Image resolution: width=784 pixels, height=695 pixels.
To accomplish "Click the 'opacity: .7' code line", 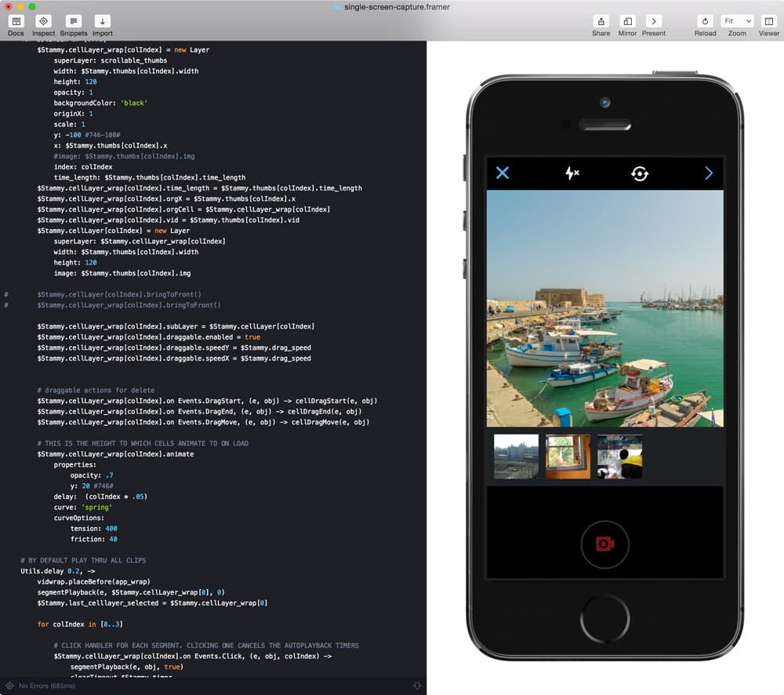I will tap(92, 475).
